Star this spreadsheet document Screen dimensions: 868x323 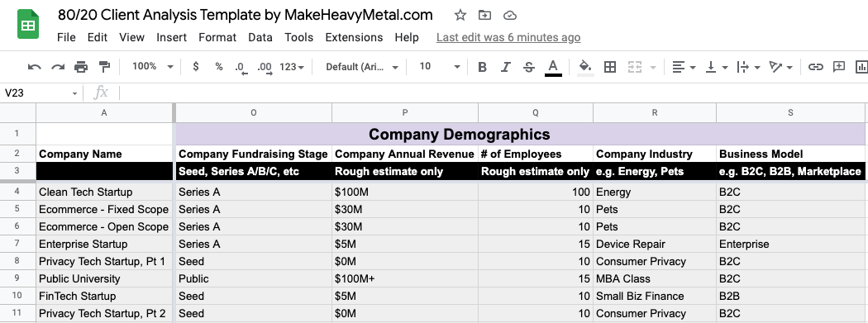click(x=460, y=16)
